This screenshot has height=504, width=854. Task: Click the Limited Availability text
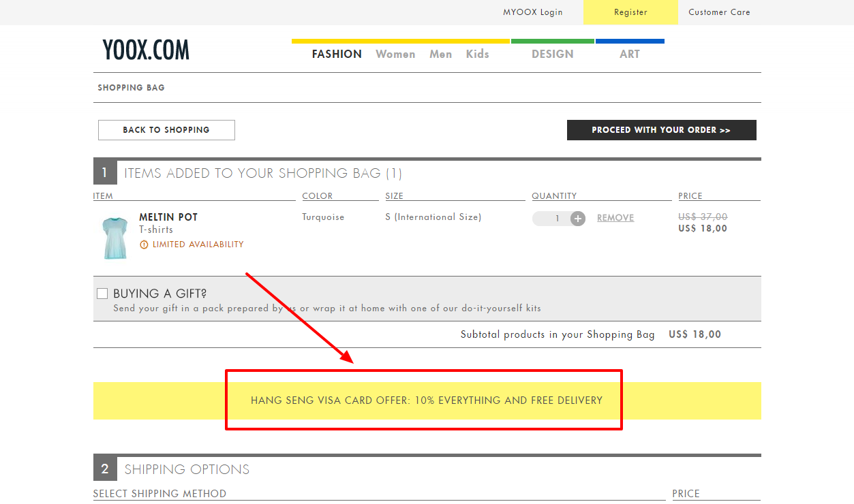point(198,245)
